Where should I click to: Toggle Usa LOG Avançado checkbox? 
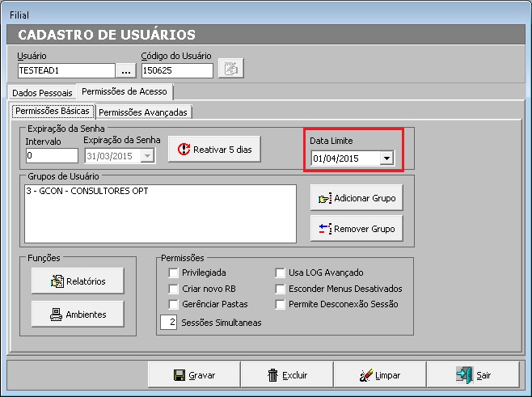coord(281,273)
